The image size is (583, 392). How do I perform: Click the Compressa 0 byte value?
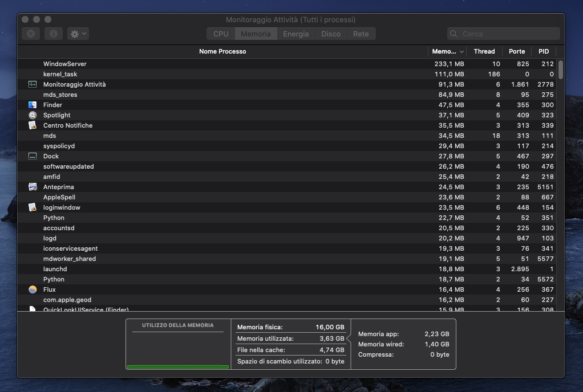(439, 354)
